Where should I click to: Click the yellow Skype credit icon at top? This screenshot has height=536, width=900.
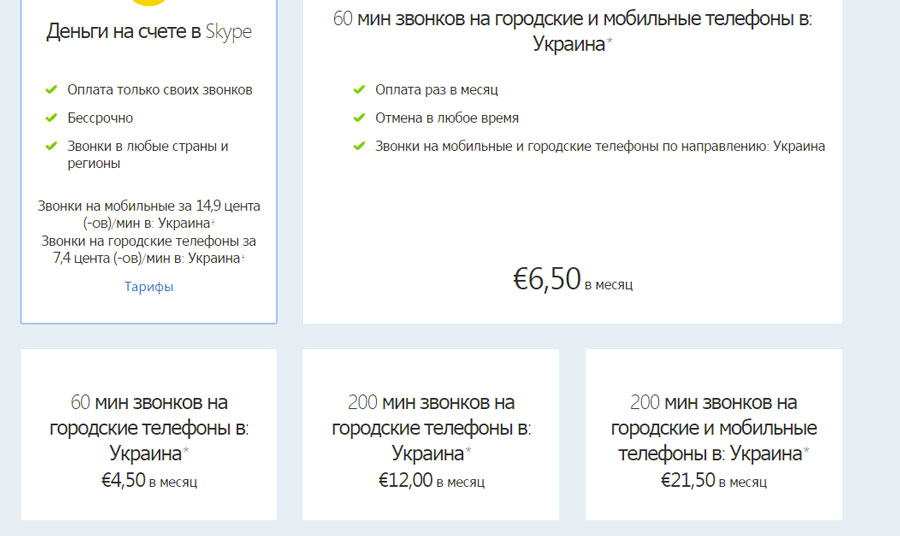pyautogui.click(x=148, y=5)
